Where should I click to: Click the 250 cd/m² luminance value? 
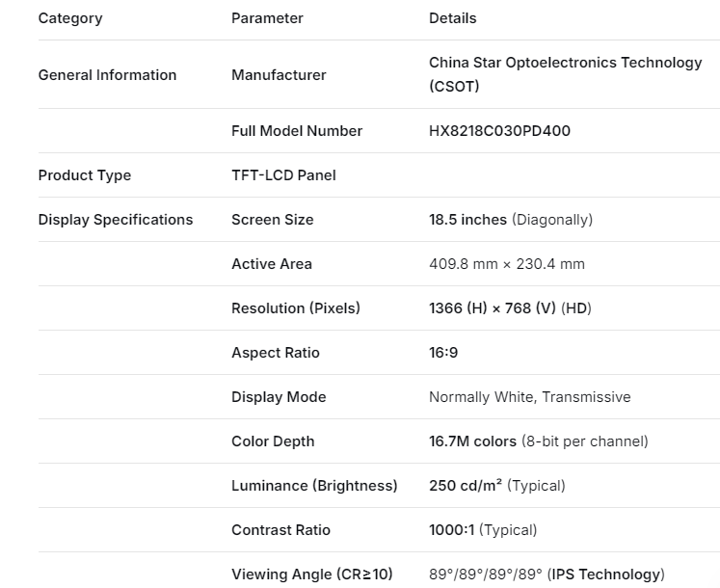pyautogui.click(x=466, y=486)
